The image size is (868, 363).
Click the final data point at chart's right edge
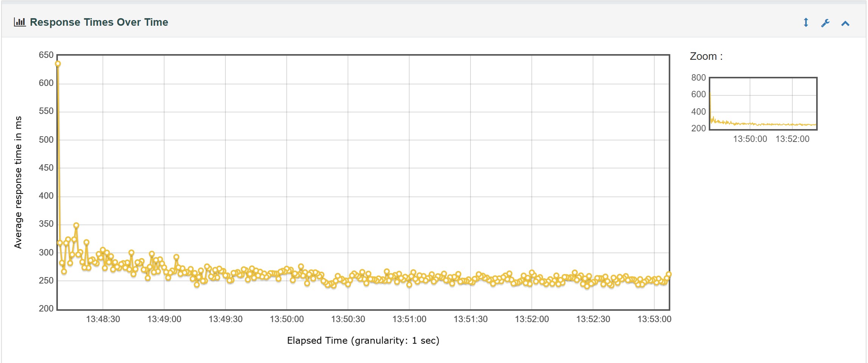668,274
